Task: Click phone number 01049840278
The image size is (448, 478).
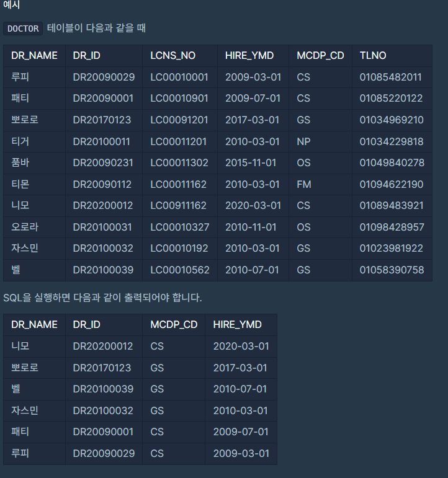Action: click(392, 162)
